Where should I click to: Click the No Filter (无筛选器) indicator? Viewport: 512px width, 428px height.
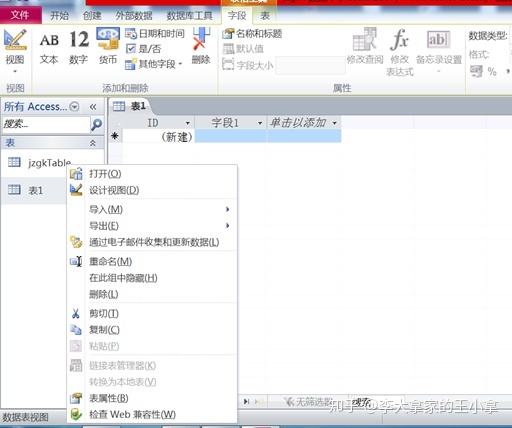(309, 402)
